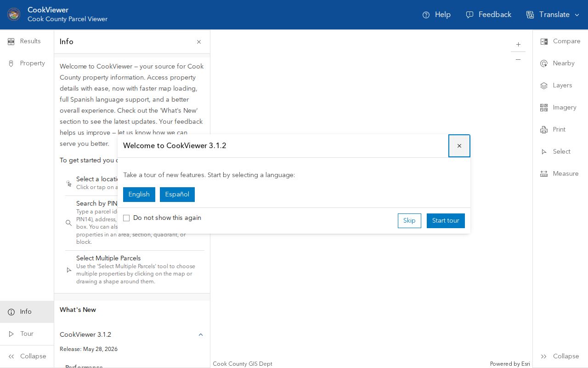
Task: Switch to the Results tab
Action: tap(27, 41)
